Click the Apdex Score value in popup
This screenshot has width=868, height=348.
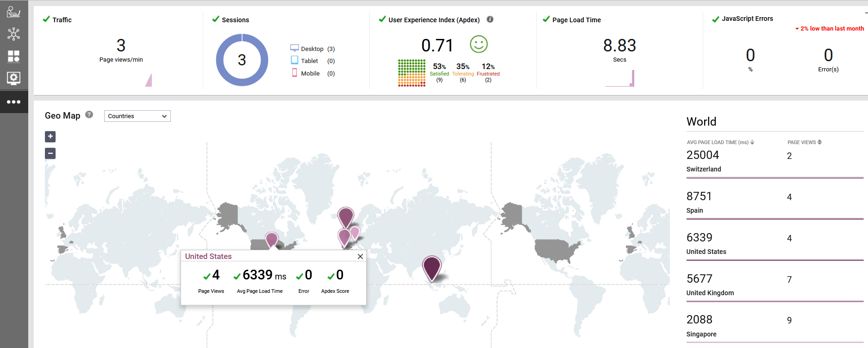coord(340,275)
